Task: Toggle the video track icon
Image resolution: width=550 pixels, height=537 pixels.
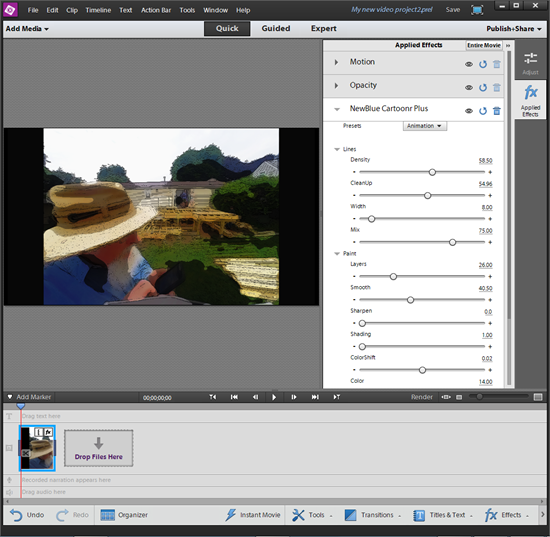Action: pos(9,448)
